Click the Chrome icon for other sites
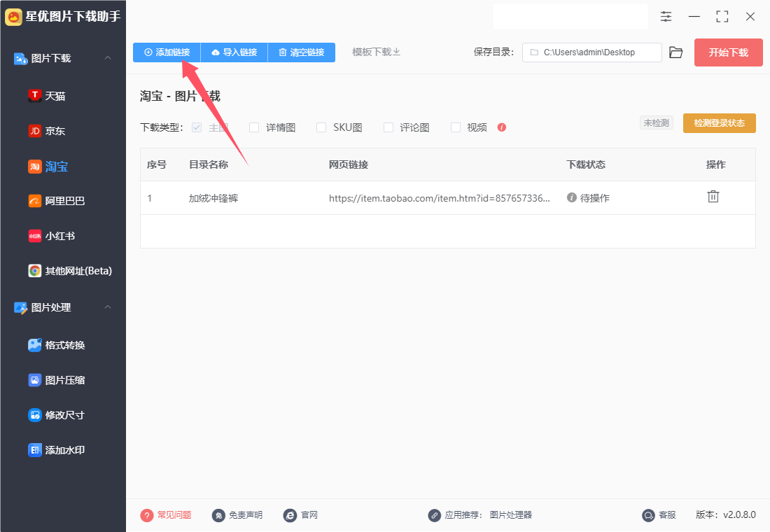This screenshot has width=770, height=532. (x=34, y=271)
